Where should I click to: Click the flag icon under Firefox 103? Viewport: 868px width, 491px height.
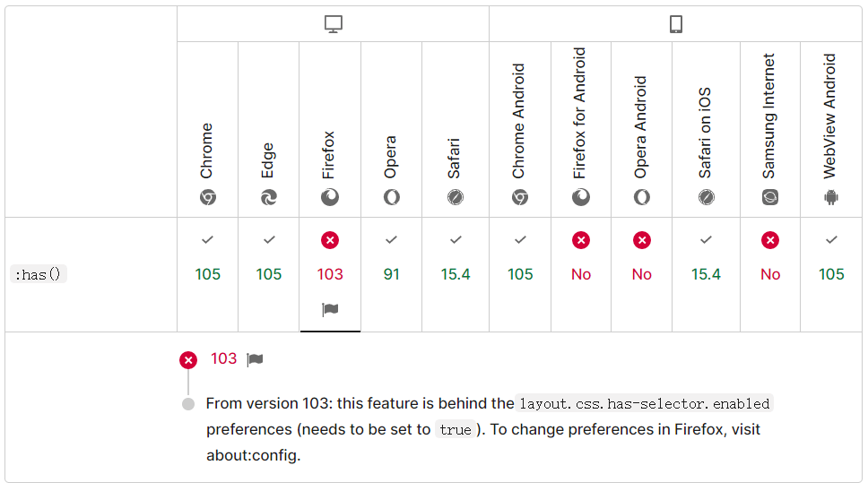pyautogui.click(x=330, y=310)
